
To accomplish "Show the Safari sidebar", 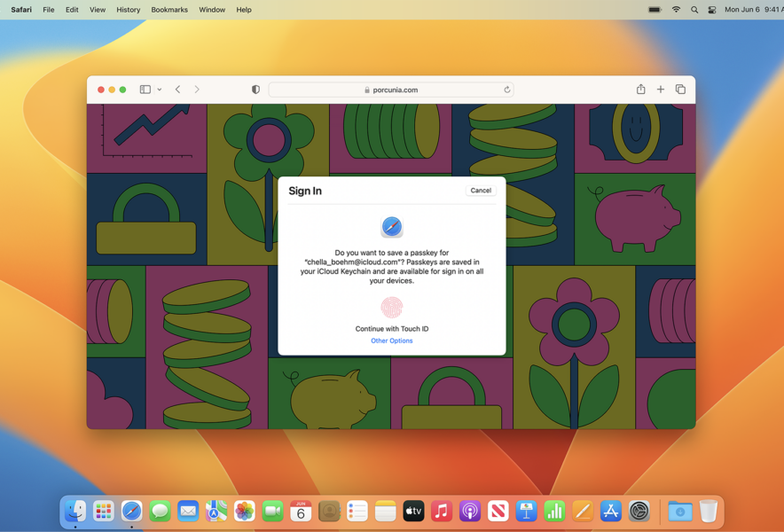I will 145,90.
